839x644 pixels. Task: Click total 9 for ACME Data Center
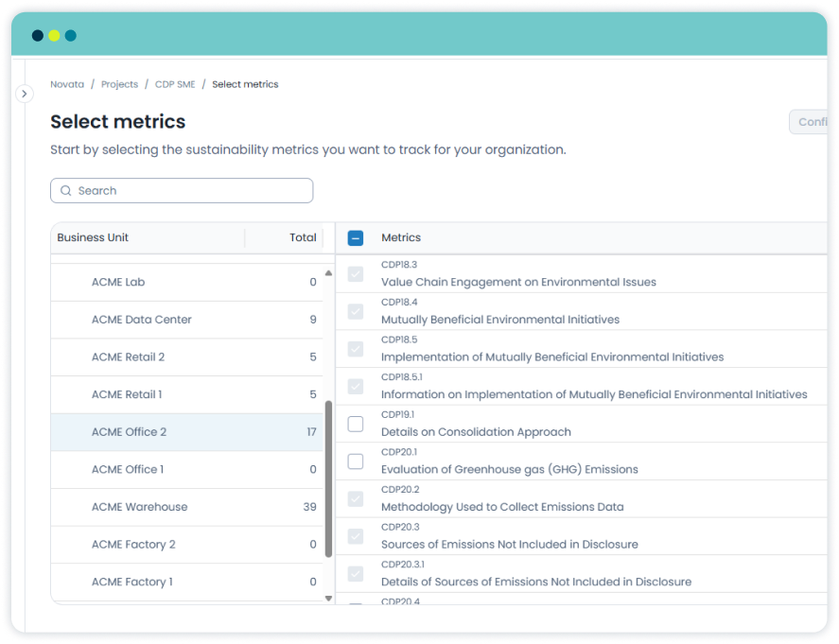tap(313, 320)
